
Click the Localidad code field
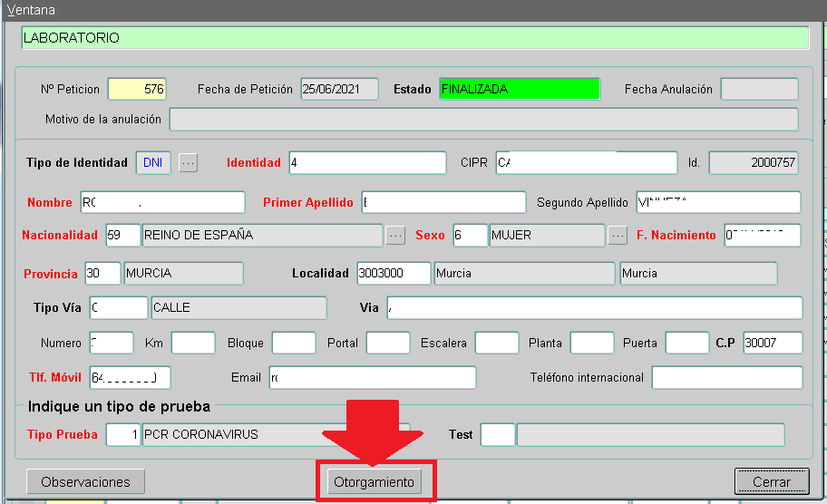click(393, 274)
